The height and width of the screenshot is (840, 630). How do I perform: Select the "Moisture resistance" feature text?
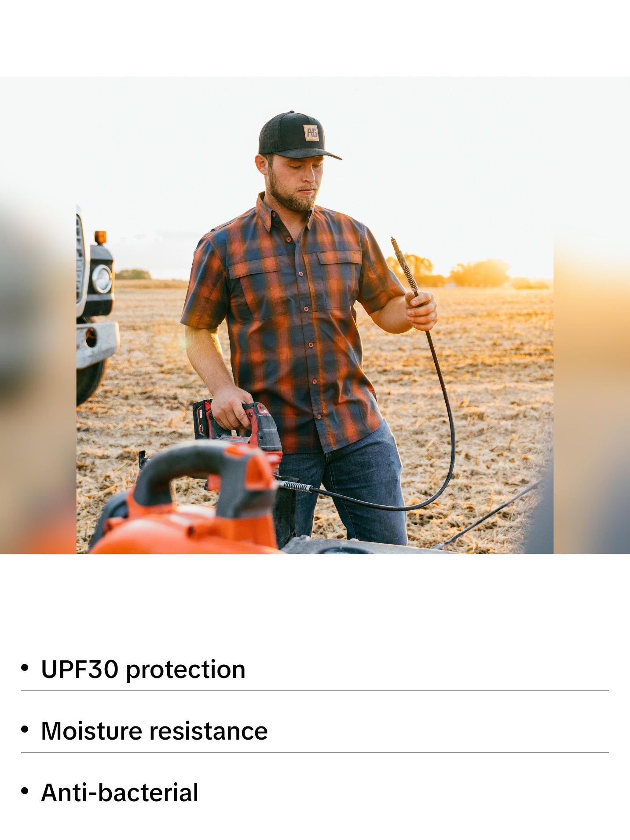(x=154, y=731)
